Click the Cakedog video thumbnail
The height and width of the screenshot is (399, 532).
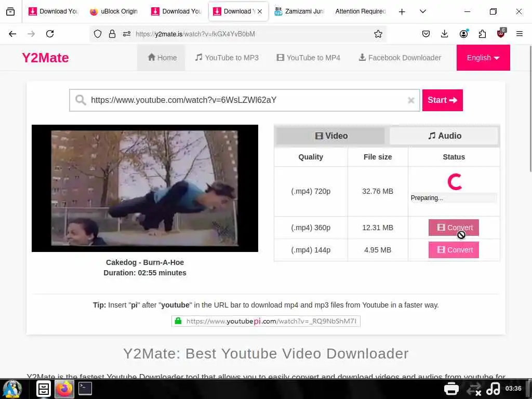(x=145, y=188)
